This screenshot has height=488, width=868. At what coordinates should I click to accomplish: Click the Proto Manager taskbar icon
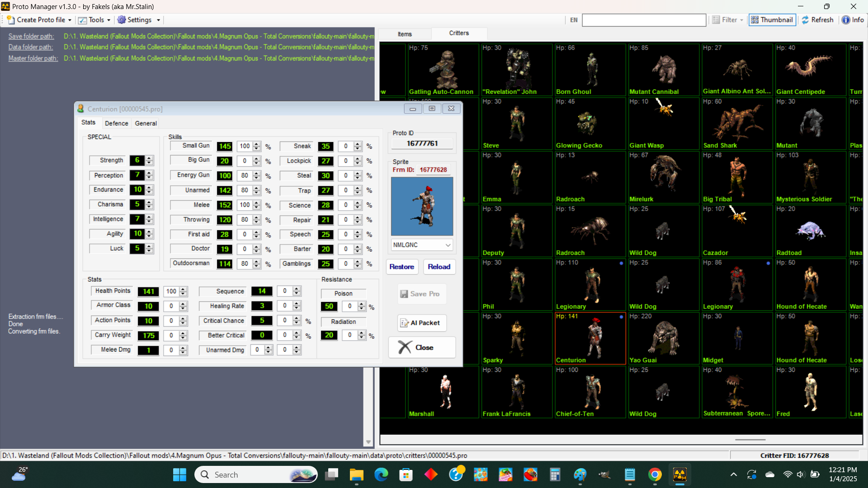click(679, 474)
